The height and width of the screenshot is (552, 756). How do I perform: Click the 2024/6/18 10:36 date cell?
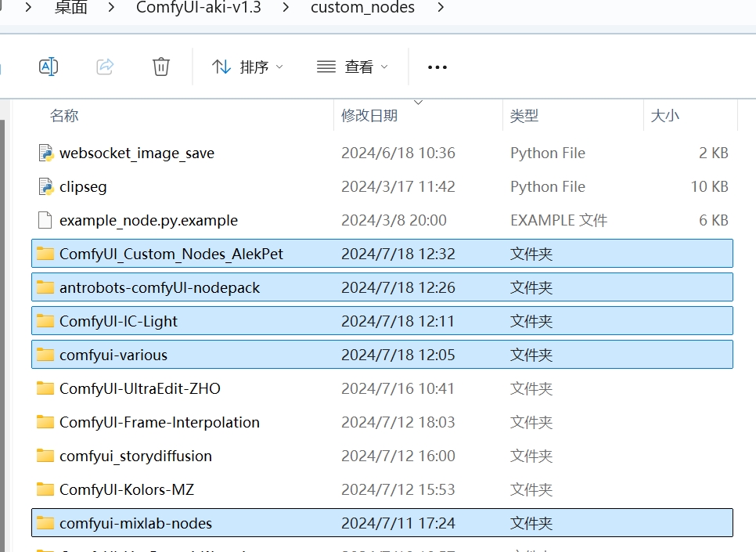tap(398, 153)
